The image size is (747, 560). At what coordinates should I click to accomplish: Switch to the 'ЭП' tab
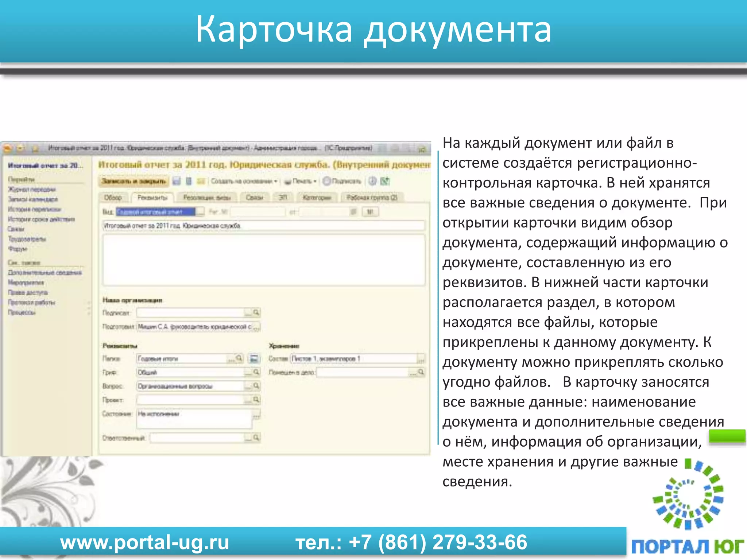click(283, 198)
